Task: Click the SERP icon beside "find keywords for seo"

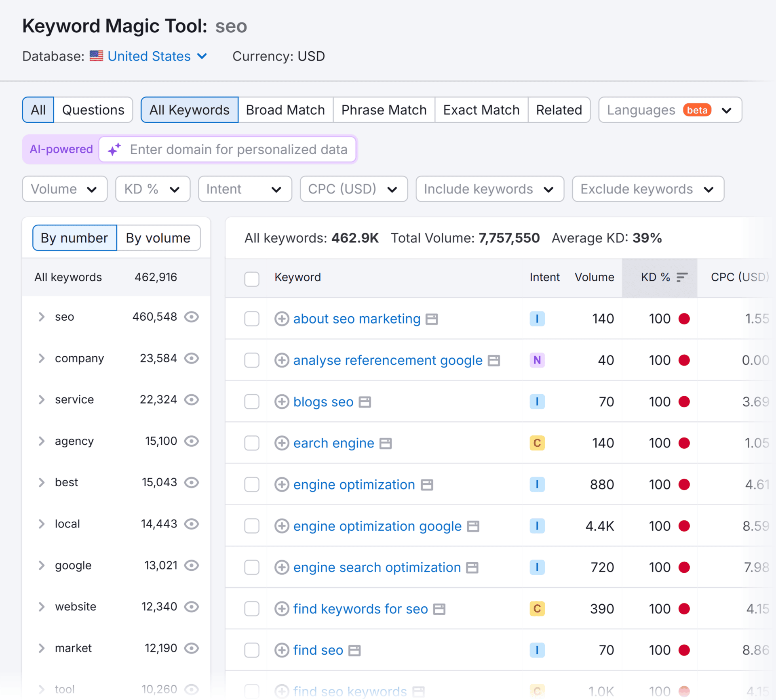Action: pyautogui.click(x=439, y=608)
